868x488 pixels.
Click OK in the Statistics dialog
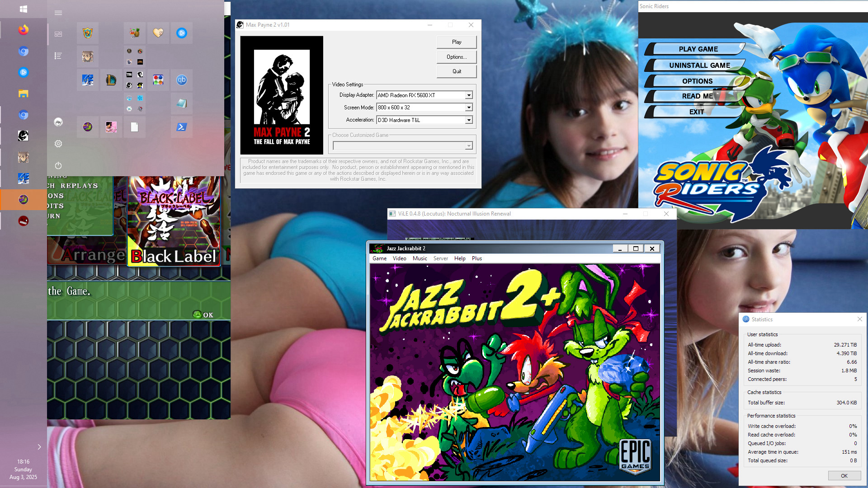tap(844, 476)
